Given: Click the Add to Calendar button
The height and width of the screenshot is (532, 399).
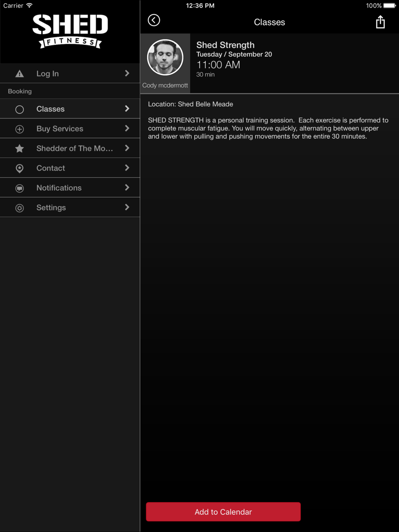Looking at the screenshot, I should [x=223, y=512].
